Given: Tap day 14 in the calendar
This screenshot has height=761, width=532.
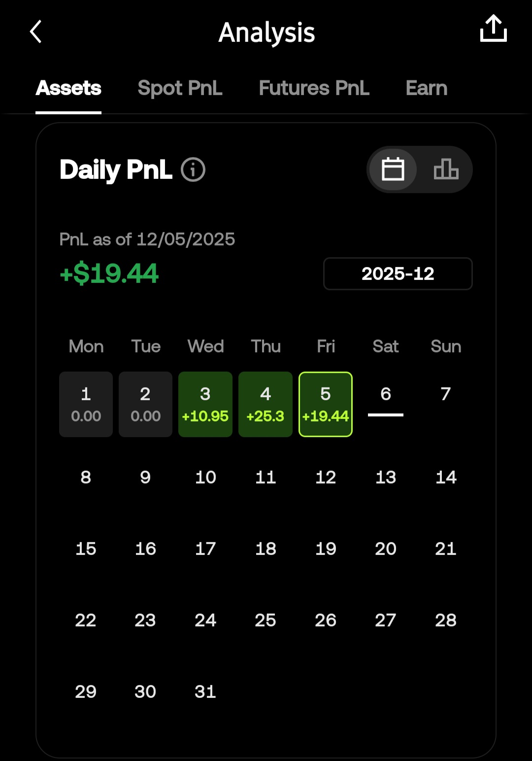Looking at the screenshot, I should tap(446, 477).
